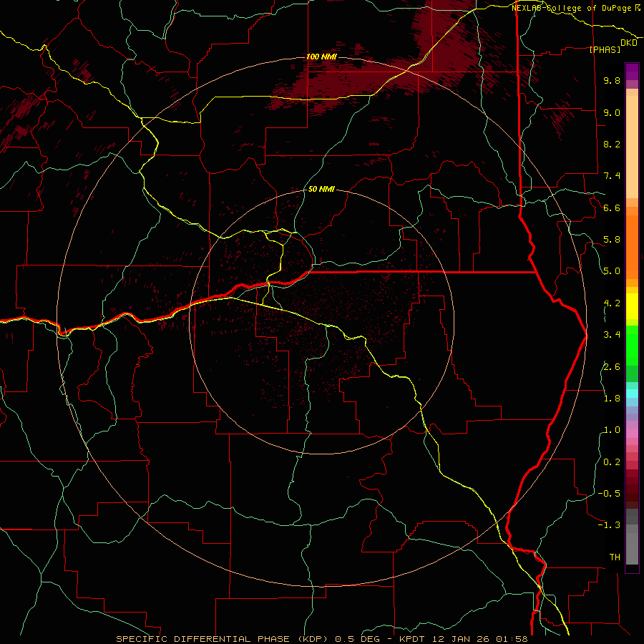
Task: Click the 5.0 legend value label
Action: [x=612, y=271]
